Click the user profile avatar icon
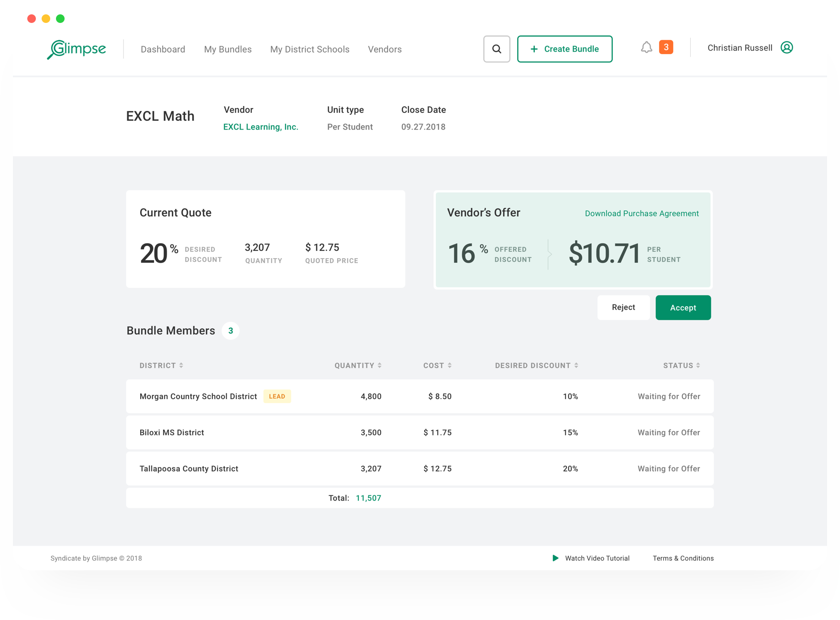Image resolution: width=840 pixels, height=620 pixels. (x=786, y=47)
